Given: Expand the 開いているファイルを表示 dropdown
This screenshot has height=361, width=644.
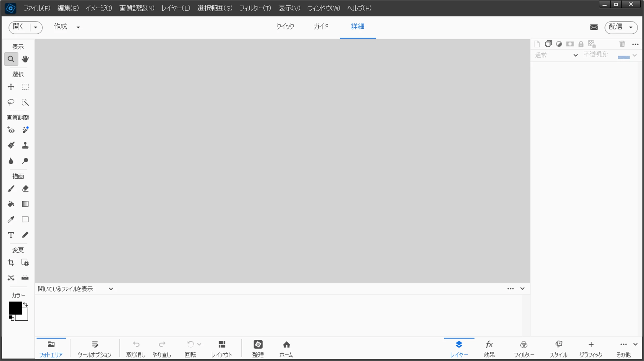Looking at the screenshot, I should pyautogui.click(x=111, y=289).
